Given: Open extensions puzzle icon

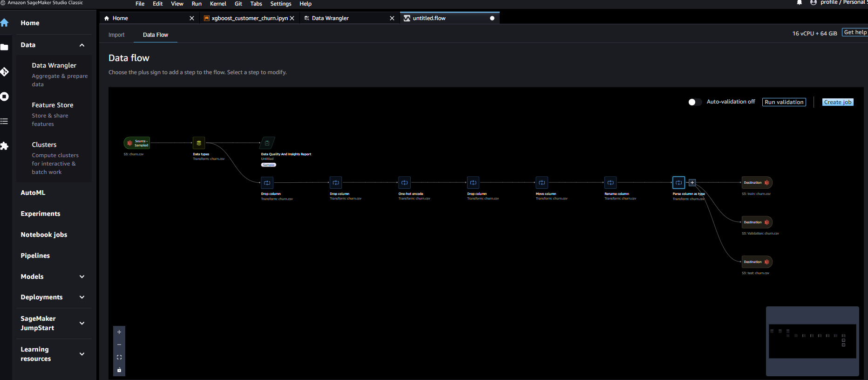Looking at the screenshot, I should tap(4, 146).
